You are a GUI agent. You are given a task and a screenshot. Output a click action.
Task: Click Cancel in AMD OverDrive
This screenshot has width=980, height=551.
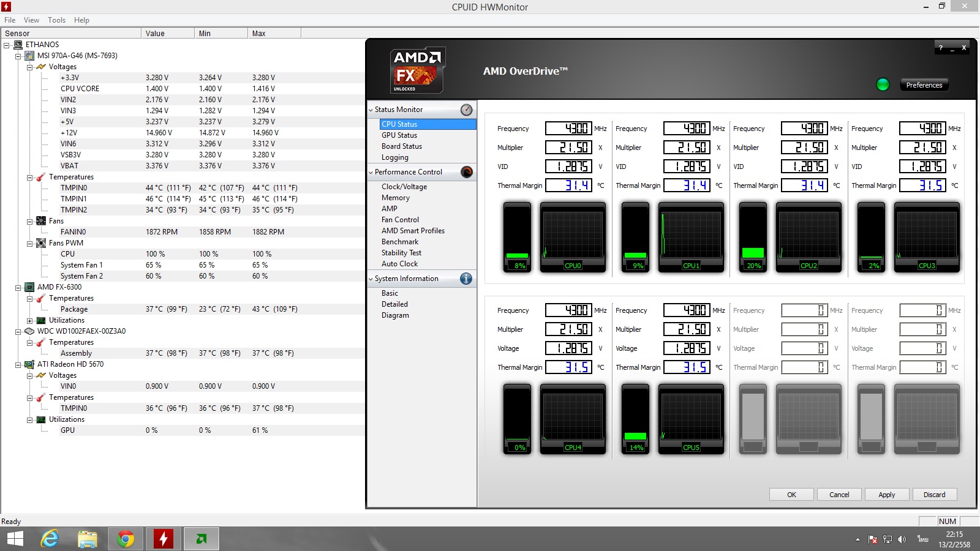point(839,495)
